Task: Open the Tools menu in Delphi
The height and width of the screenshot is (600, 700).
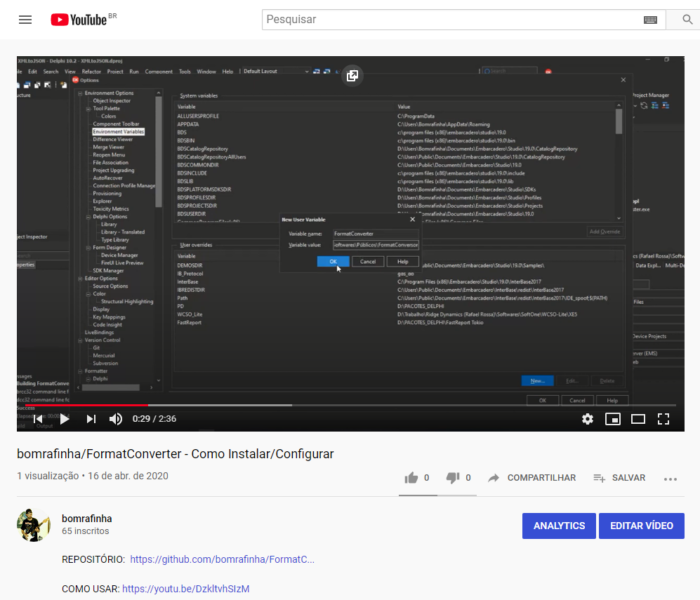Action: [185, 72]
